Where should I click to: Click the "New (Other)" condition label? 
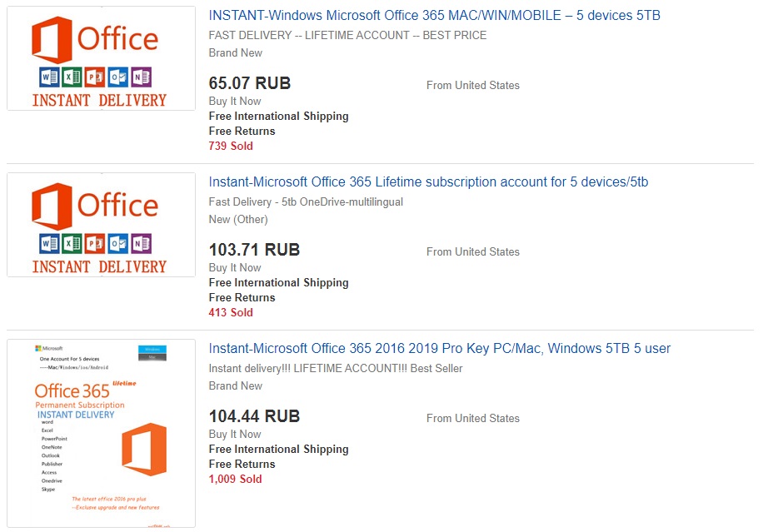238,220
